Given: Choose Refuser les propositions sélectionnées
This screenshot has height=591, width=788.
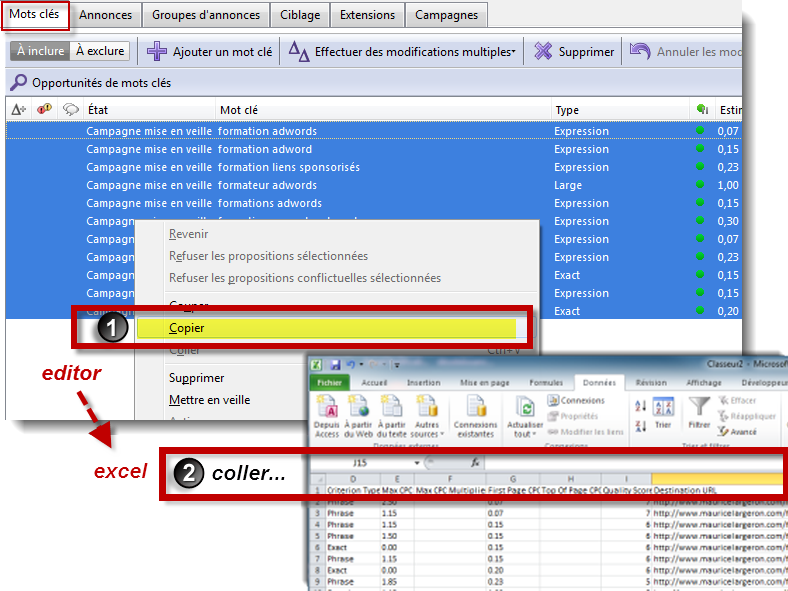Looking at the screenshot, I should [268, 256].
